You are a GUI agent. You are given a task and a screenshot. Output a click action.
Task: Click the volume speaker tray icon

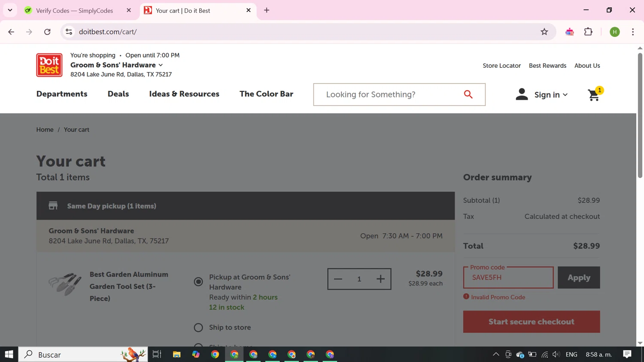point(556,354)
